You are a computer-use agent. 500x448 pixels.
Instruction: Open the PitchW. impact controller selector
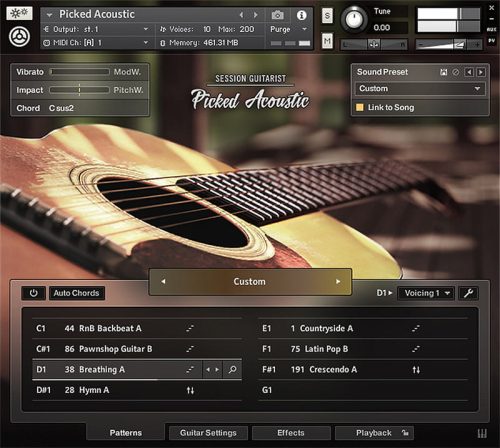pyautogui.click(x=128, y=90)
